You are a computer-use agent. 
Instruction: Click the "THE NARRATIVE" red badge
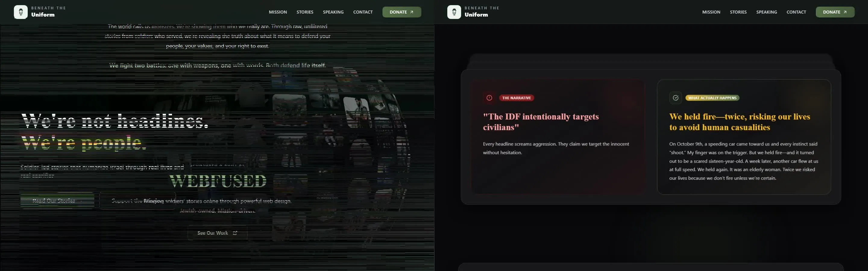click(x=516, y=98)
